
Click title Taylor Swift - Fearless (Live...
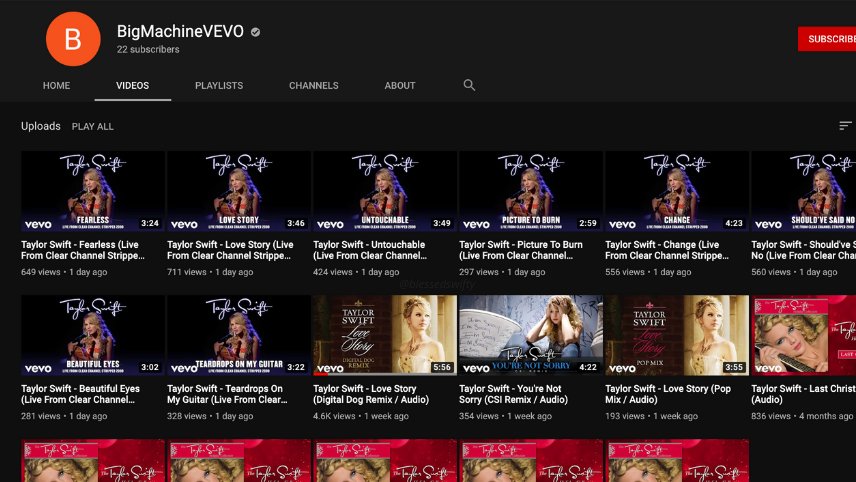coord(82,250)
